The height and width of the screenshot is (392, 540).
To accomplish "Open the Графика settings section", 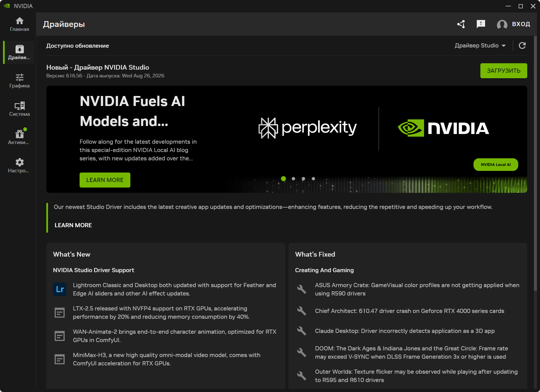I will (19, 81).
